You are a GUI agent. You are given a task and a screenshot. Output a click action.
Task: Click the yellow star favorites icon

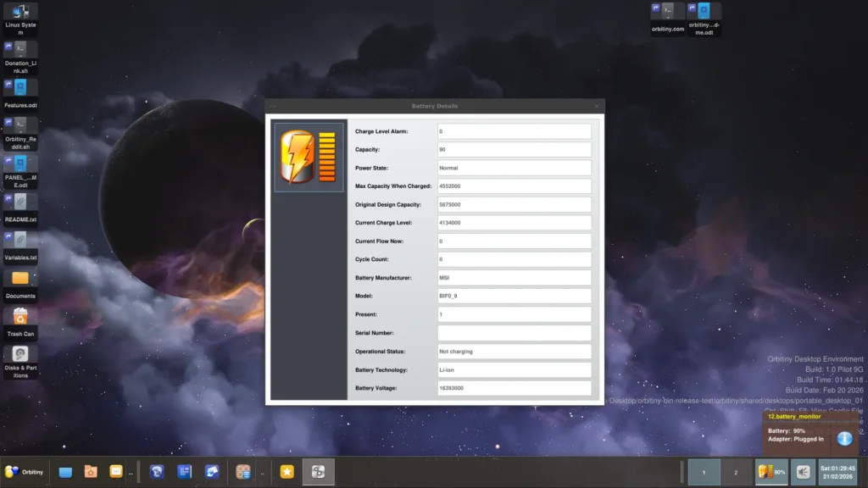287,472
